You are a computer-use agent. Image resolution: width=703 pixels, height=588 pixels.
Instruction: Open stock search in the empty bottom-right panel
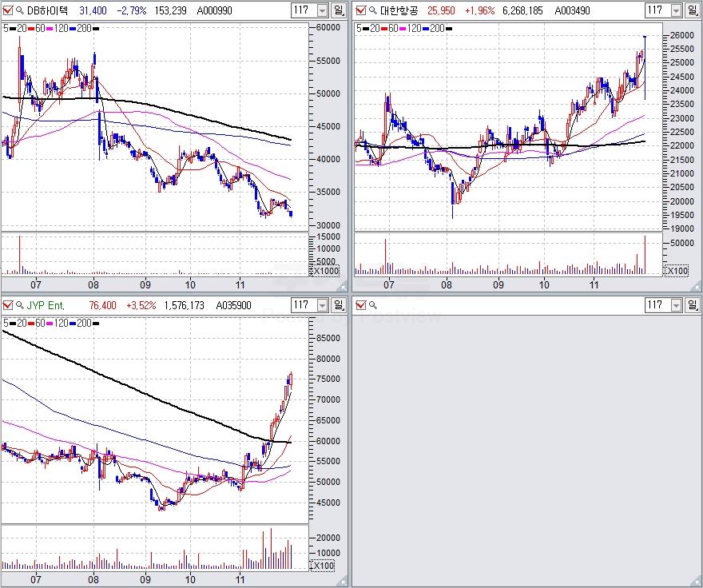click(371, 305)
